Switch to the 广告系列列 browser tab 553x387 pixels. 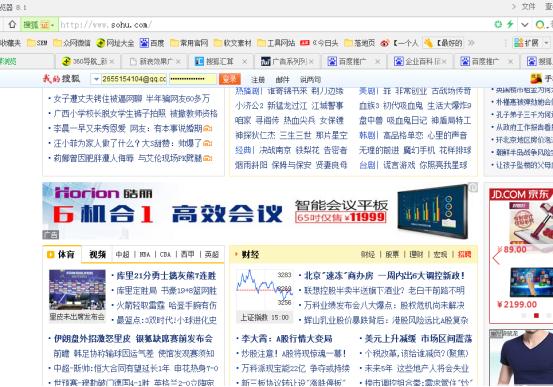[287, 61]
